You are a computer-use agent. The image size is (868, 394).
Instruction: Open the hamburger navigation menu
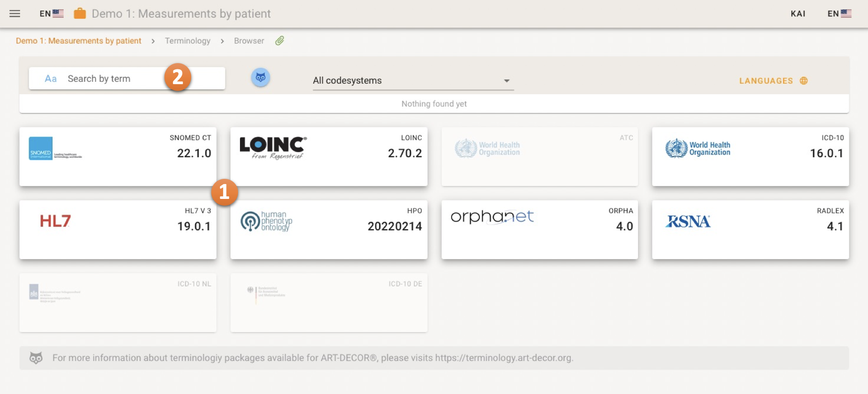(15, 14)
